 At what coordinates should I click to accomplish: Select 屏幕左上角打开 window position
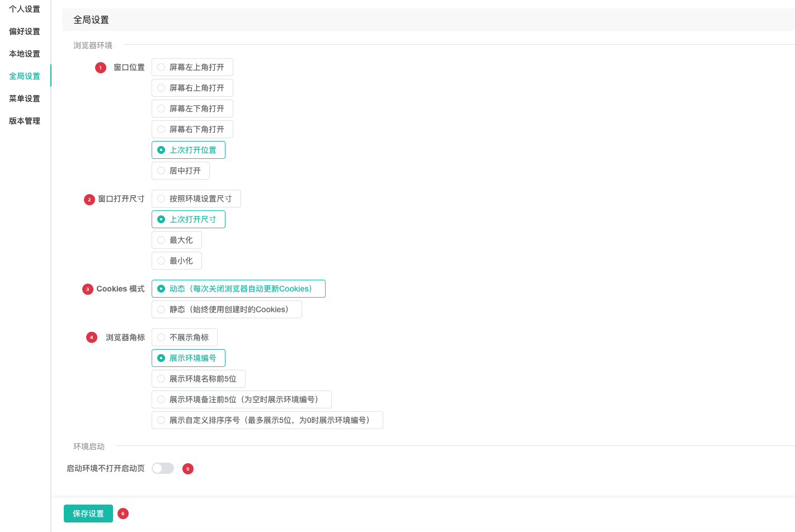click(x=192, y=67)
